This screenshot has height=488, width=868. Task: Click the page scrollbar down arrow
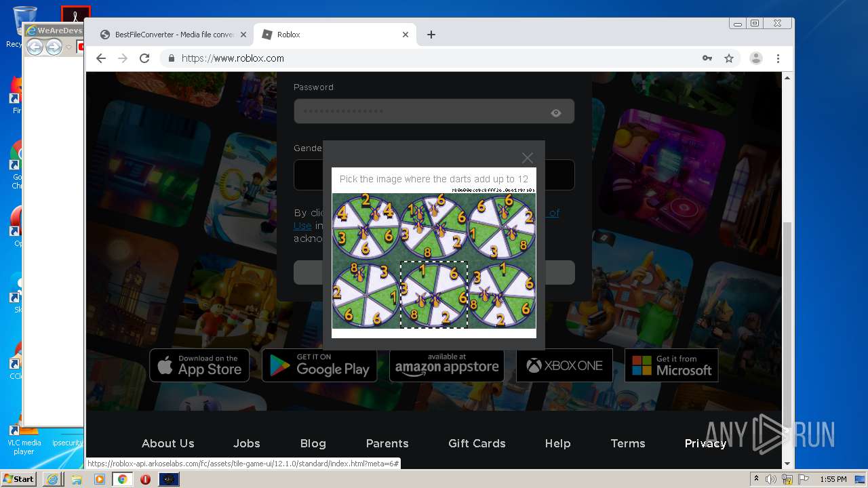(x=787, y=464)
